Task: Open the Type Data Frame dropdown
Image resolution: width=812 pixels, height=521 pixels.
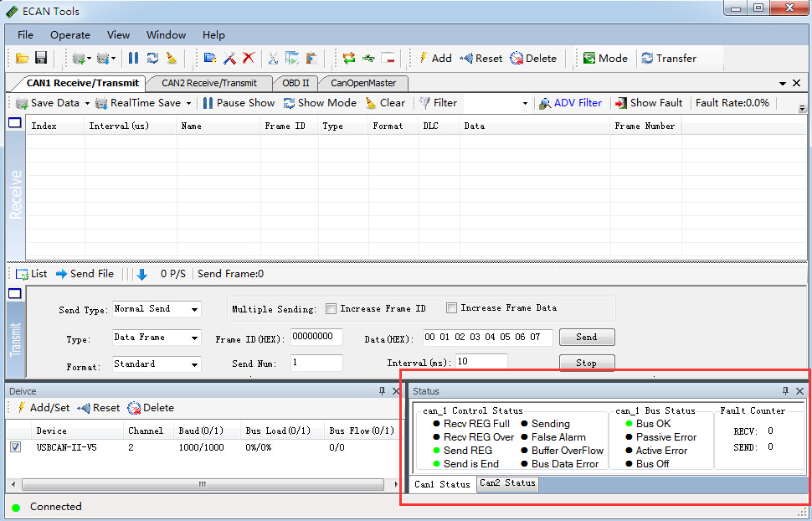Action: (x=195, y=338)
